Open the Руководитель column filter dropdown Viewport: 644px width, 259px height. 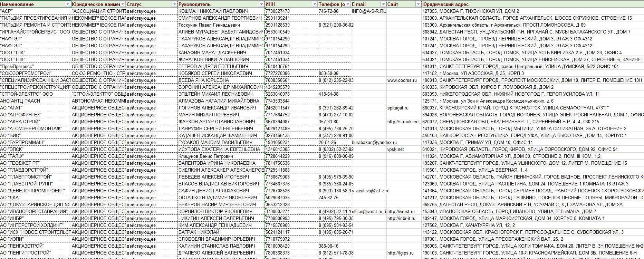[x=261, y=4]
